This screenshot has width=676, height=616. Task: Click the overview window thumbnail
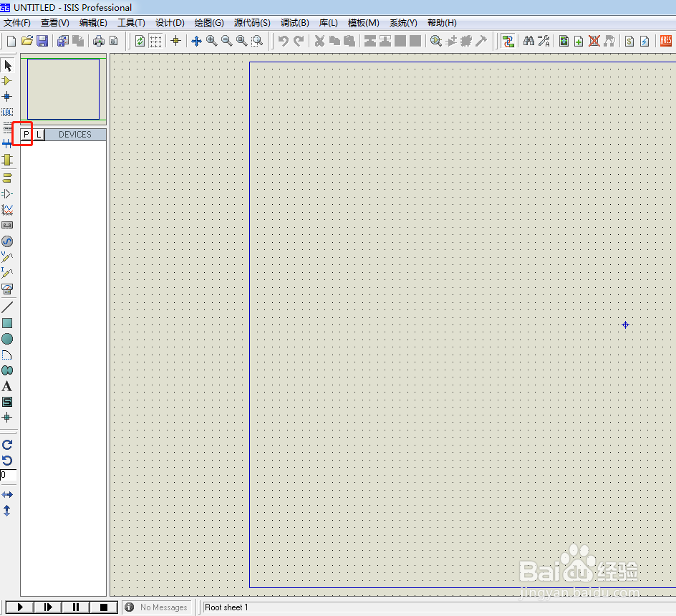[63, 89]
